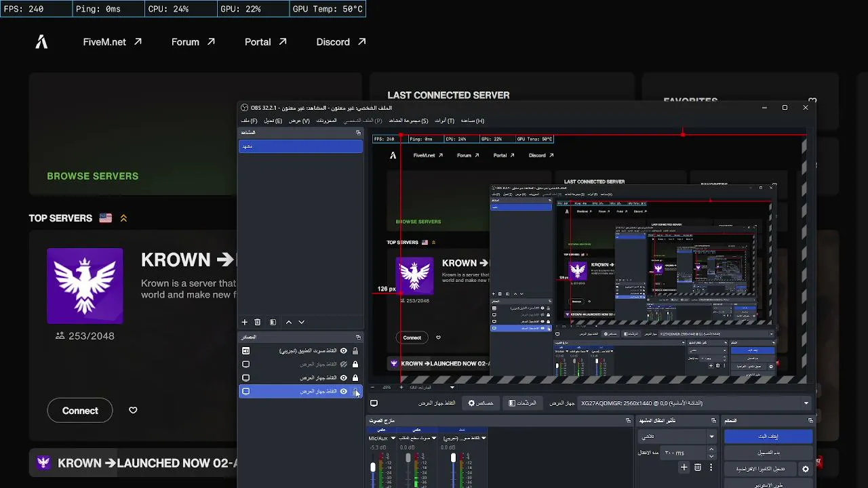Hide the selected display capture source via eye icon
Screen dimensions: 868x488
[x=344, y=392]
